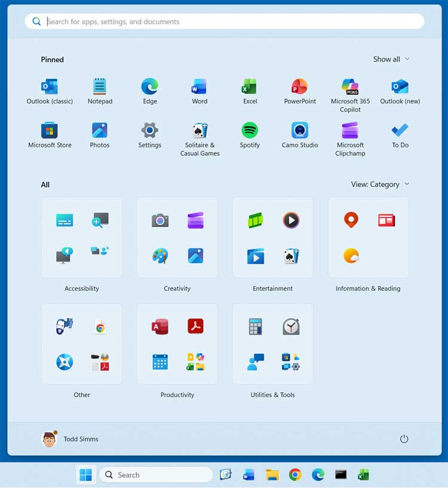Open Calculator in Utilities & Tools
Viewport: 448px width, 488px height.
point(255,327)
